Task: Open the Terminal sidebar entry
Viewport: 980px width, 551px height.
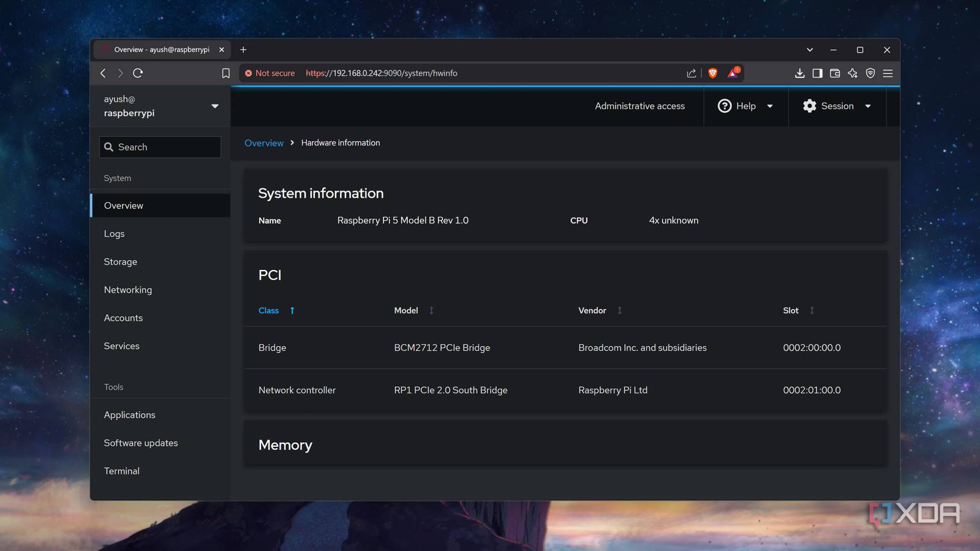Action: click(x=121, y=471)
